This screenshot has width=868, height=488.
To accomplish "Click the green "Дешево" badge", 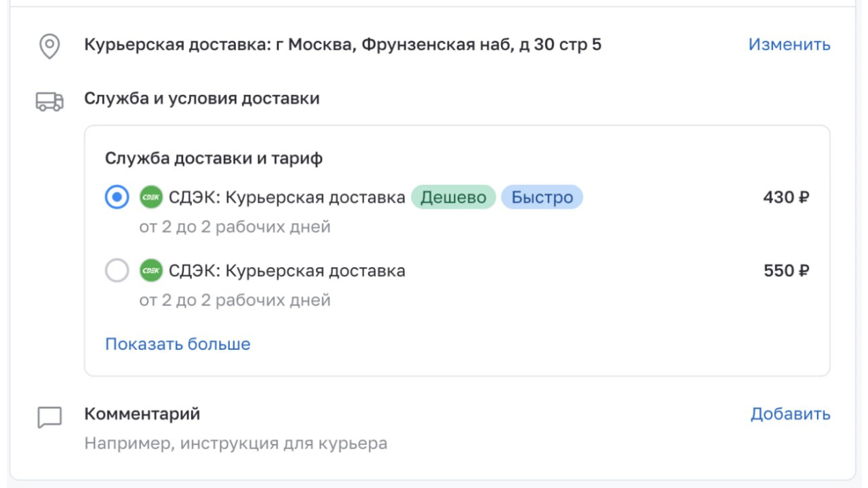I will [x=453, y=198].
